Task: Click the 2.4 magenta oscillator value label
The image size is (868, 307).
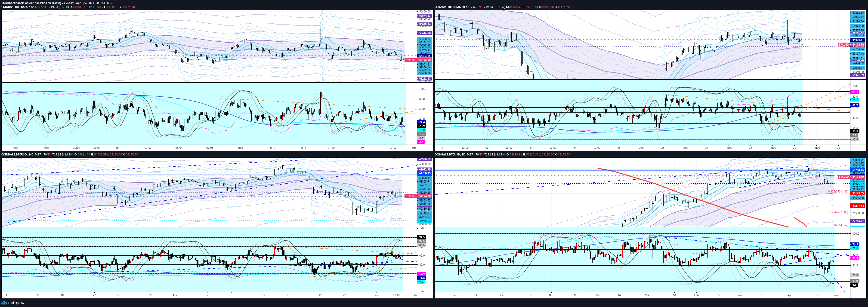Action: click(421, 142)
